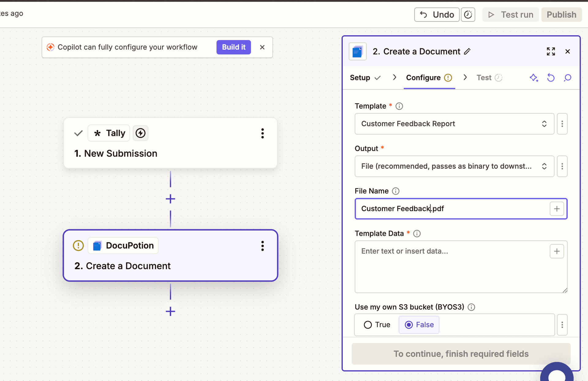Select the New Submission step card
This screenshot has height=381, width=588.
click(x=170, y=143)
